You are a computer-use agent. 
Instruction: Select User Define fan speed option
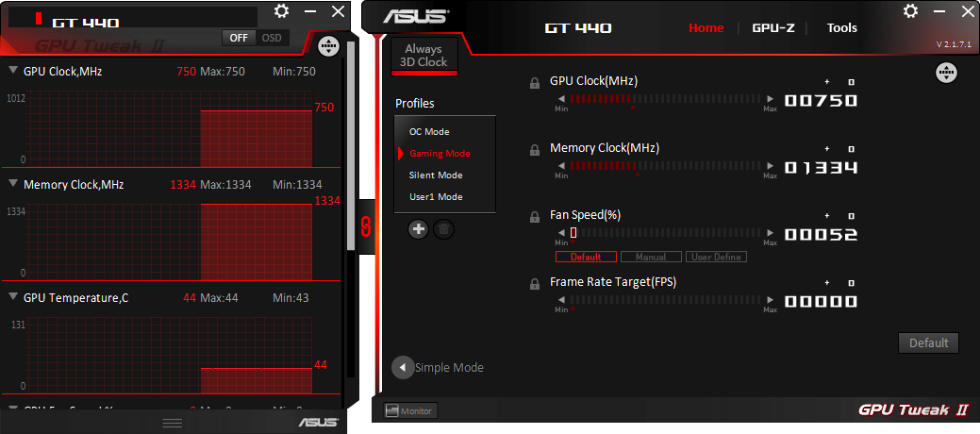click(716, 257)
